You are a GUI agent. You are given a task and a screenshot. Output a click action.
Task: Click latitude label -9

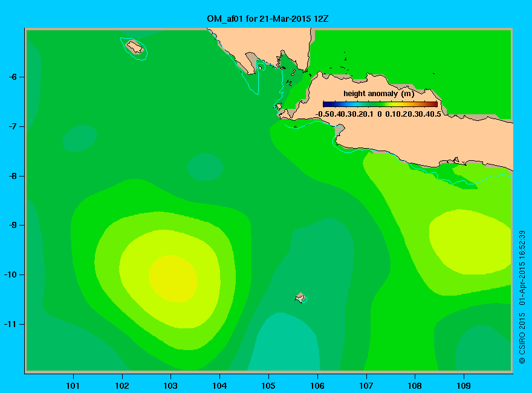point(13,225)
